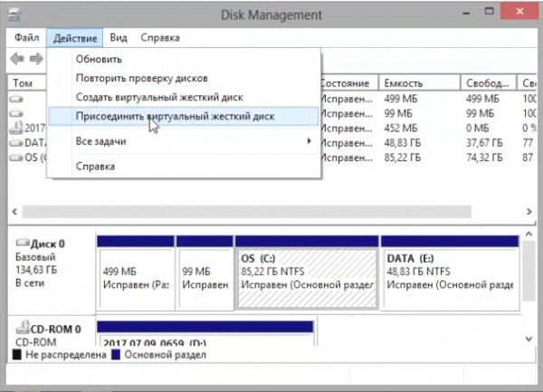Click the black Не распределена legend swatch
543x392 pixels.
pos(16,355)
